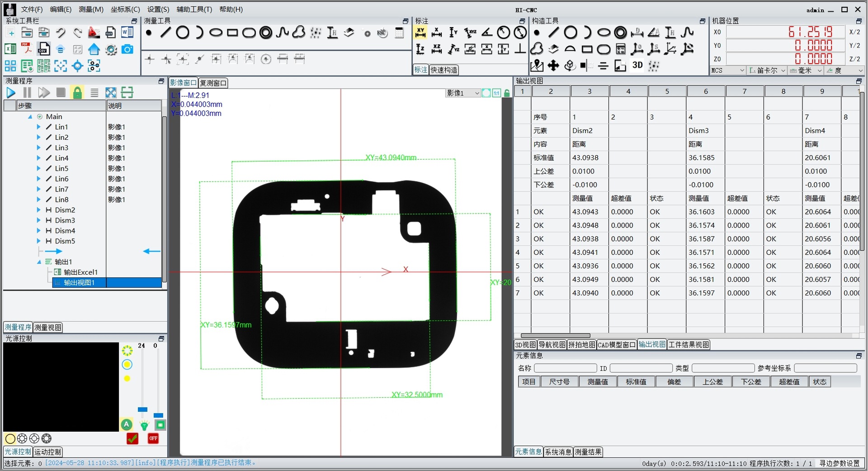Click the lock icon in measurement program toolbar
868x471 pixels.
[x=77, y=93]
